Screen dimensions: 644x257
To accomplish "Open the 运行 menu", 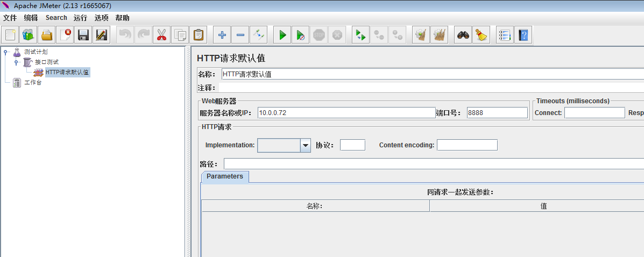I will (81, 18).
